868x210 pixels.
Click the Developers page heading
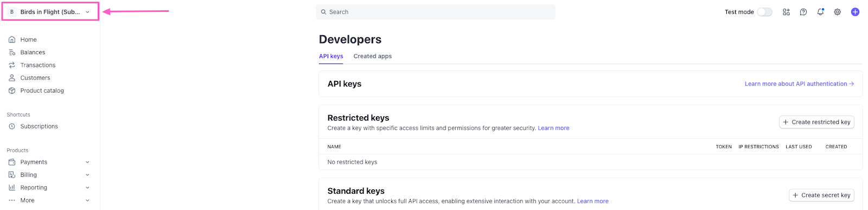click(350, 40)
